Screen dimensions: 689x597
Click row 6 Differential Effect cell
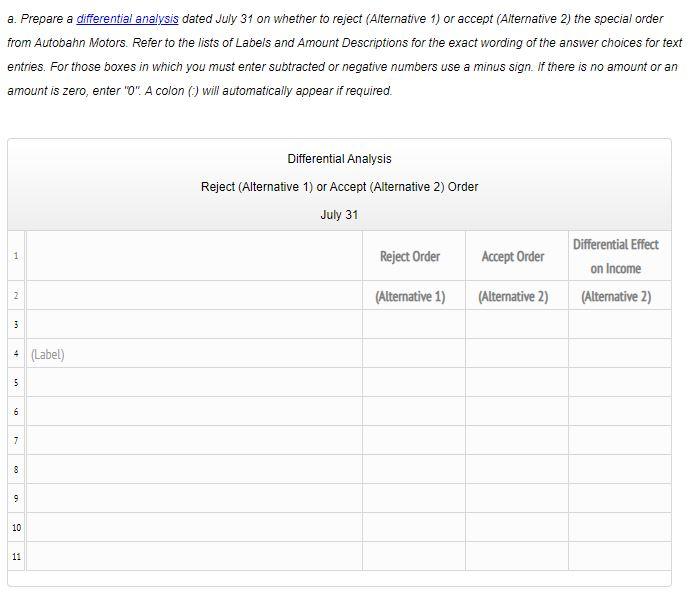coord(620,412)
